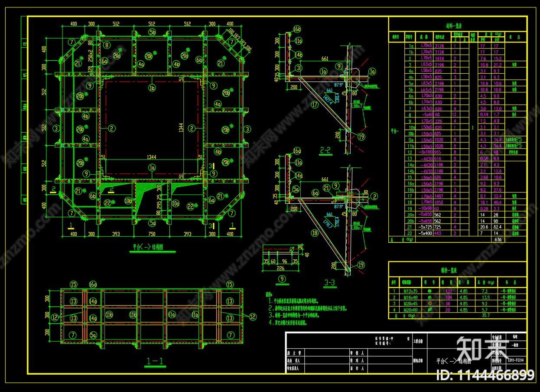This screenshot has width=540, height=392.
Task: Select plate spec "-5x400" in material table
Action: [x=425, y=233]
